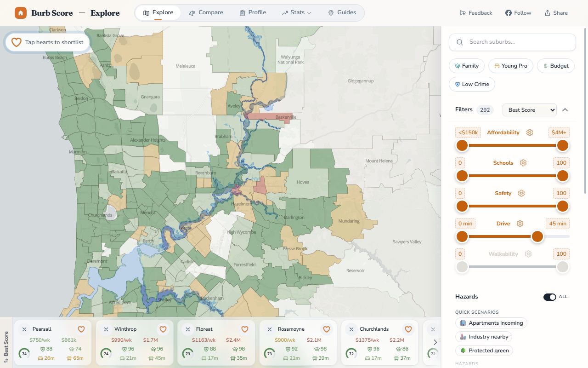Shortlist Rossmoyne with the heart icon
Screen dimensions: 588x368
tap(327, 329)
